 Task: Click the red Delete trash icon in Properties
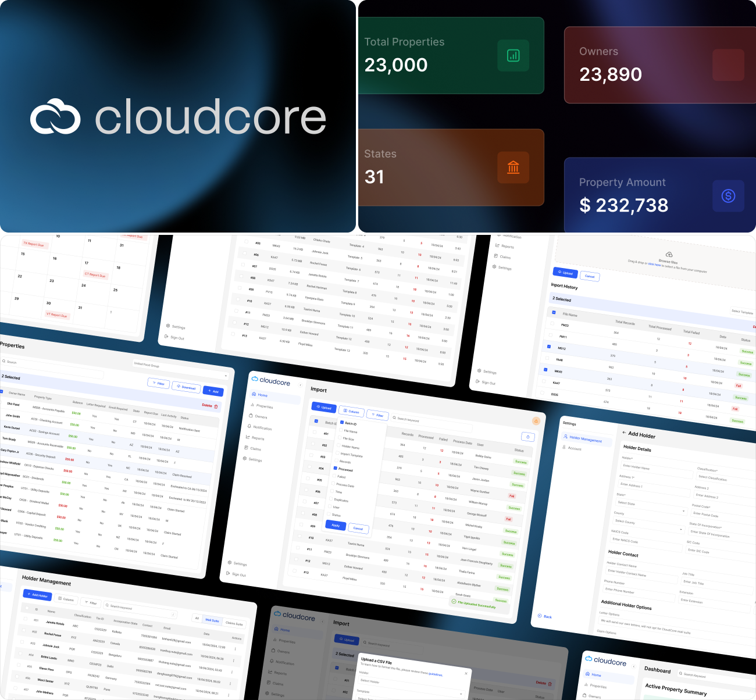click(x=216, y=406)
